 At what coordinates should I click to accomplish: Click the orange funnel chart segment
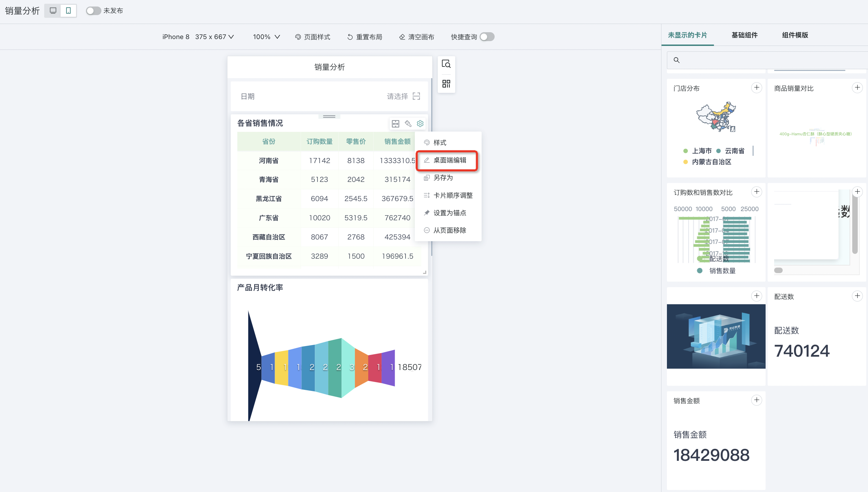coord(361,368)
